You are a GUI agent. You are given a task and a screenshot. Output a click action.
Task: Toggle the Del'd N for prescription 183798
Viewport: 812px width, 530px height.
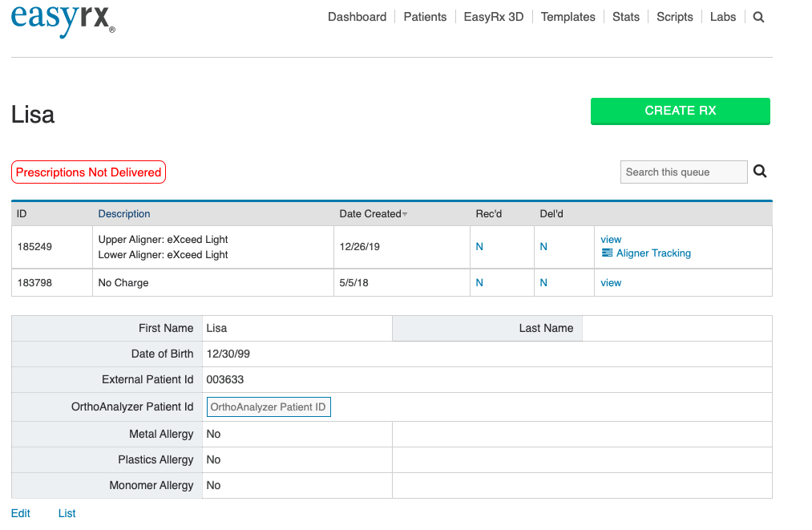pyautogui.click(x=543, y=283)
